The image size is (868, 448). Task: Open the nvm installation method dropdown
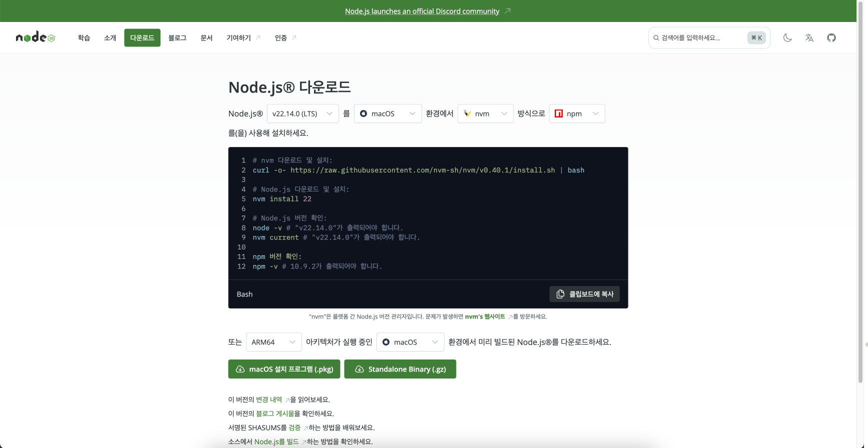pos(485,113)
